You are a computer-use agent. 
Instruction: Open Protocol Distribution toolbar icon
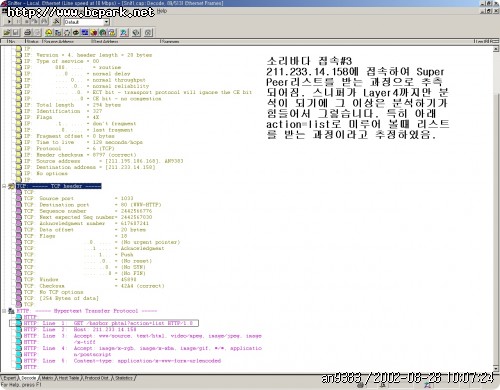pyautogui.click(x=94, y=32)
